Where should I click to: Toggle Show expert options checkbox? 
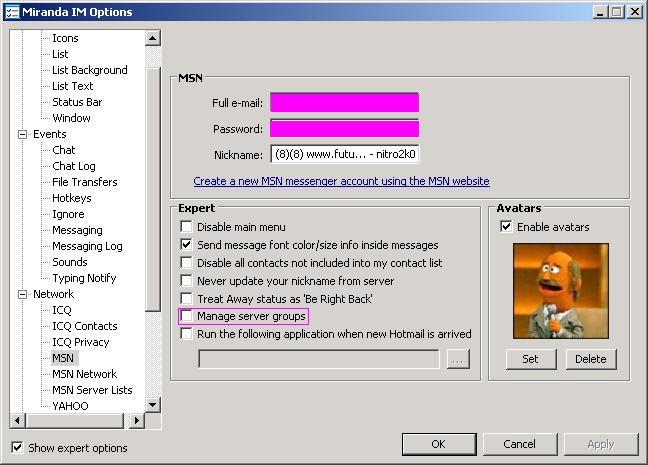point(17,448)
